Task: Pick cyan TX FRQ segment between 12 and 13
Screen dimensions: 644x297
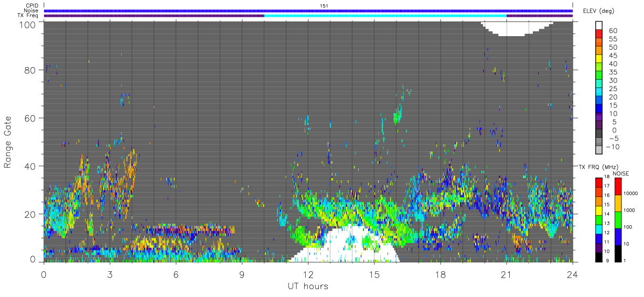Action: [598, 229]
